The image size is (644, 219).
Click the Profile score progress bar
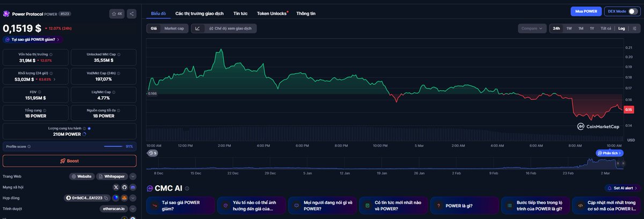tap(113, 146)
